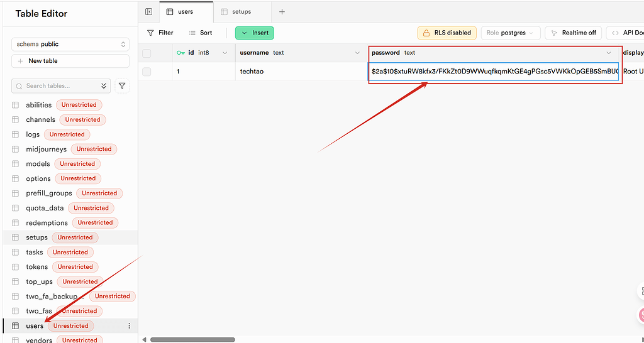
Task: Click table icon beside redemptions
Action: pos(16,223)
